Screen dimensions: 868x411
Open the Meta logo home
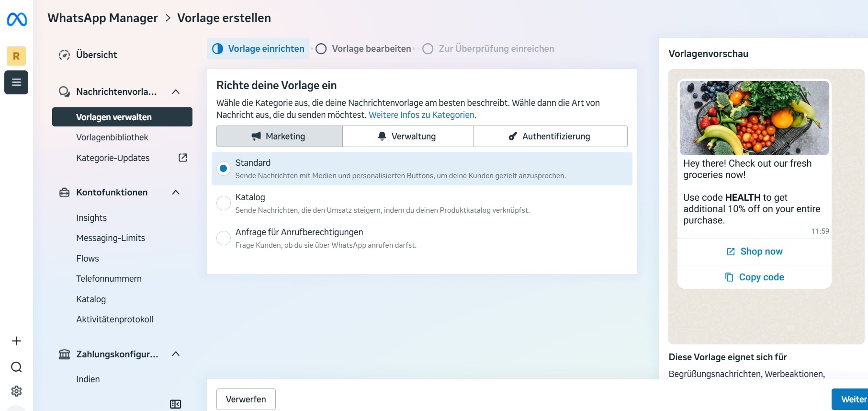click(17, 19)
